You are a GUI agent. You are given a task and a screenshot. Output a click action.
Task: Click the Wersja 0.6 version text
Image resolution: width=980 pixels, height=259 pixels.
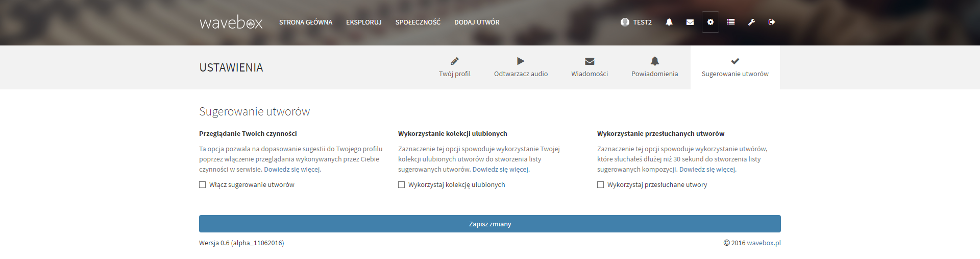241,243
